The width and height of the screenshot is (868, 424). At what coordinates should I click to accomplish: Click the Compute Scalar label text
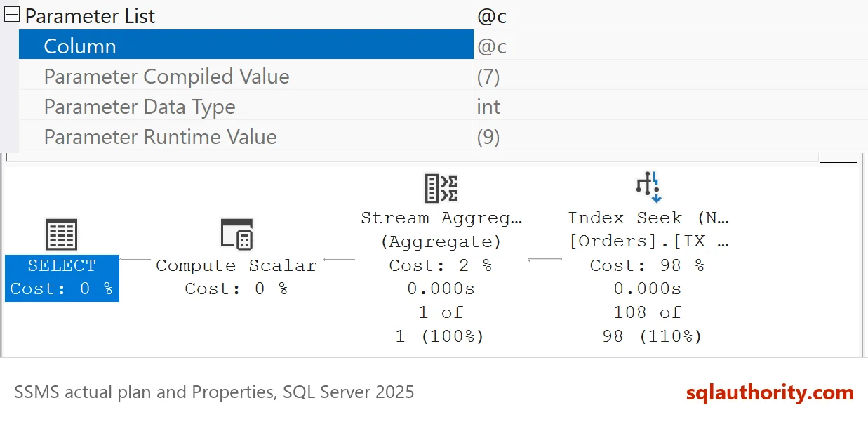click(x=236, y=265)
